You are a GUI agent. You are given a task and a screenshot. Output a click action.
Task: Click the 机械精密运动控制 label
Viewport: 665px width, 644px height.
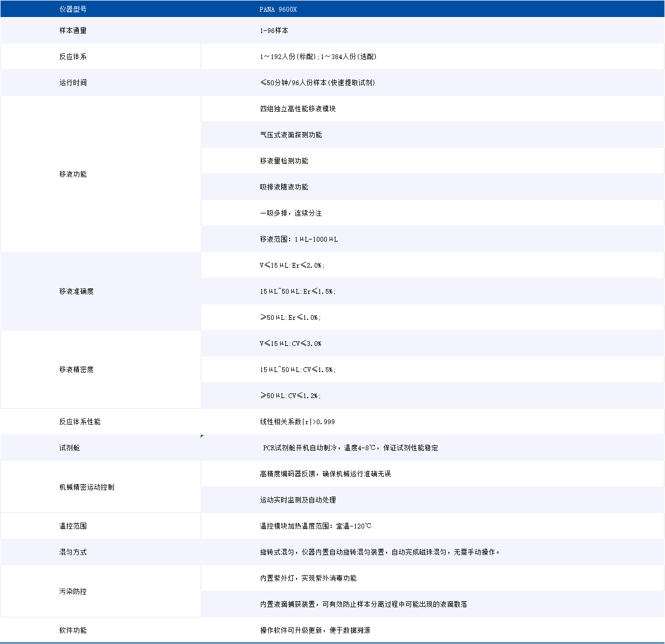point(78,486)
